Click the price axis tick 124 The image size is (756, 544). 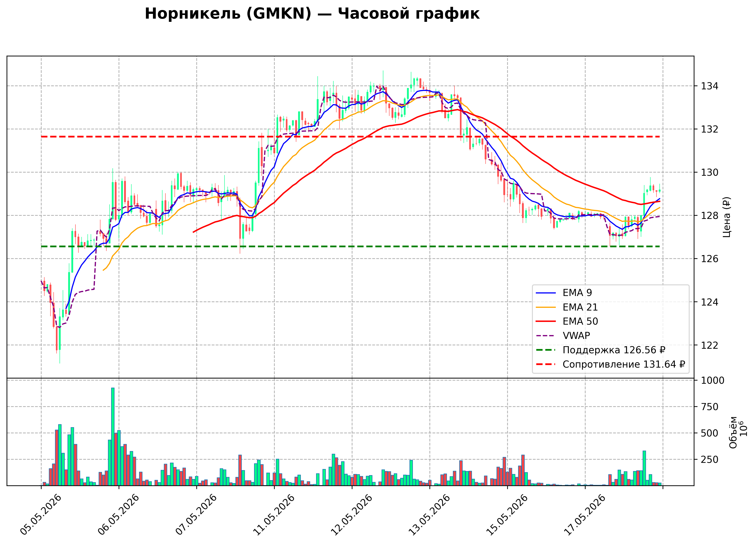click(x=709, y=302)
